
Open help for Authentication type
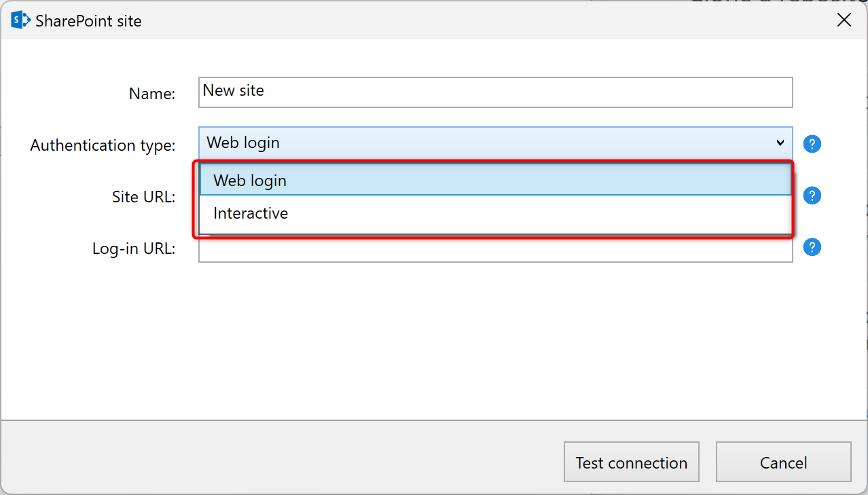(812, 144)
